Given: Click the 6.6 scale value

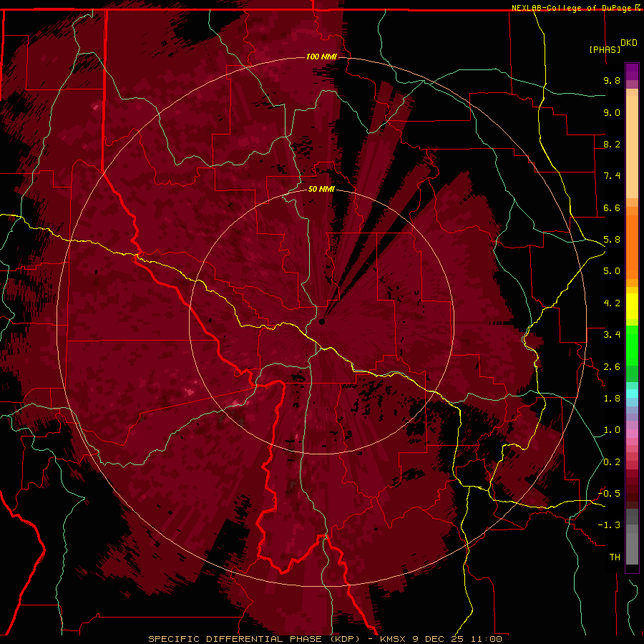Looking at the screenshot, I should click(612, 208).
